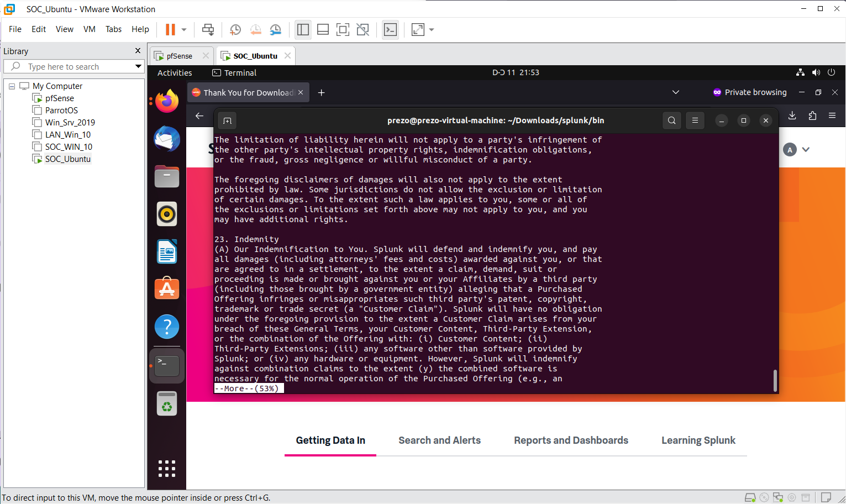Open a new terminal tab

[x=227, y=120]
